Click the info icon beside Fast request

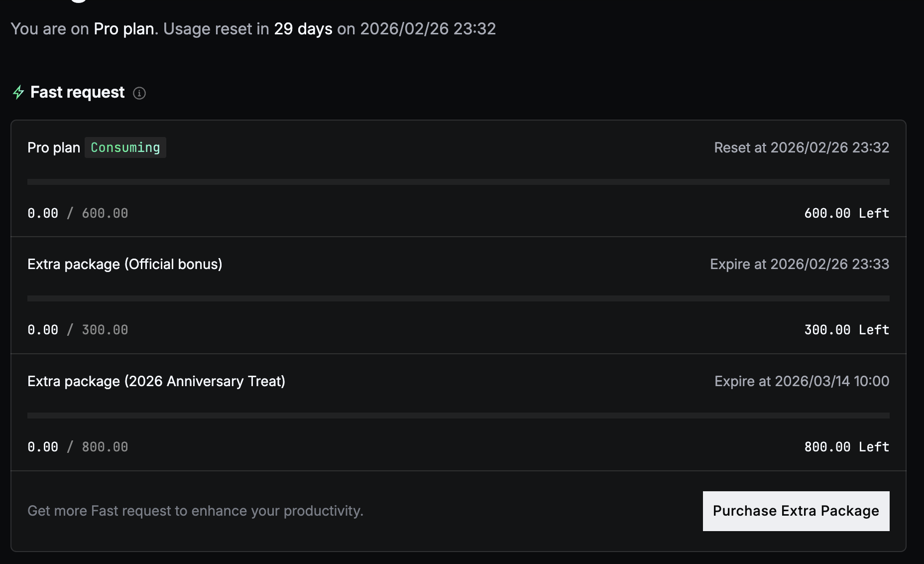[139, 93]
